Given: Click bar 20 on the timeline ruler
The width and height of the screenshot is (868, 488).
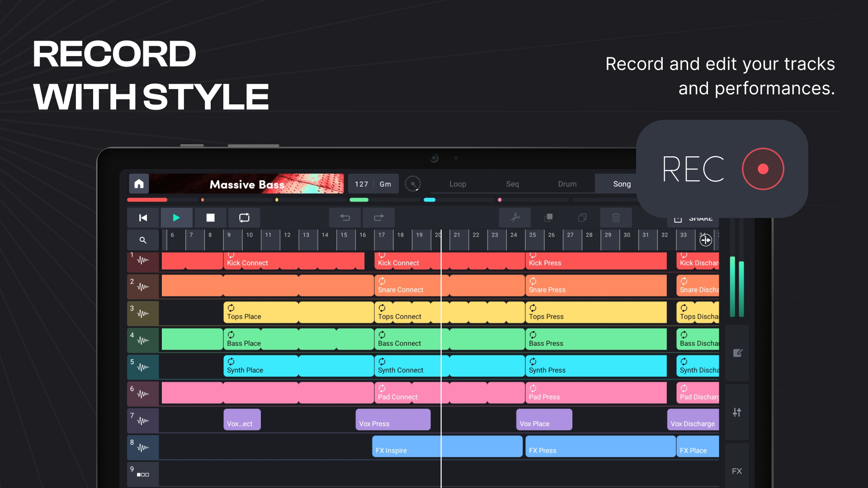Looking at the screenshot, I should click(x=438, y=235).
